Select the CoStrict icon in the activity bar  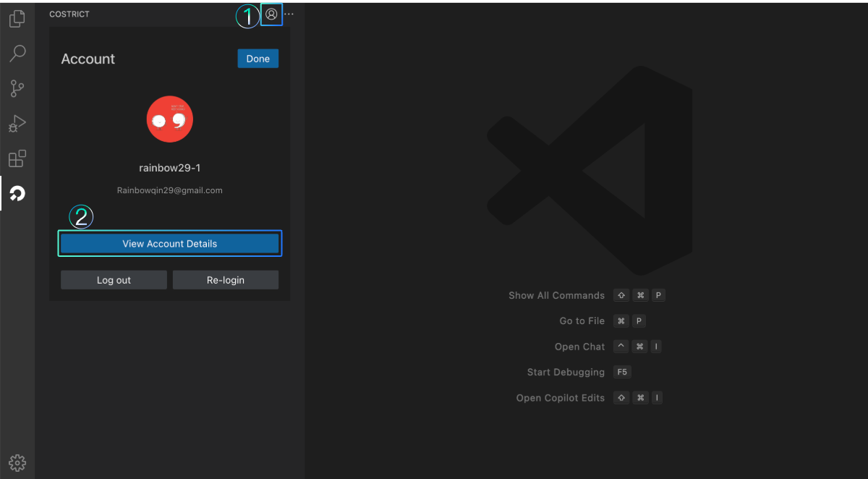coord(17,193)
